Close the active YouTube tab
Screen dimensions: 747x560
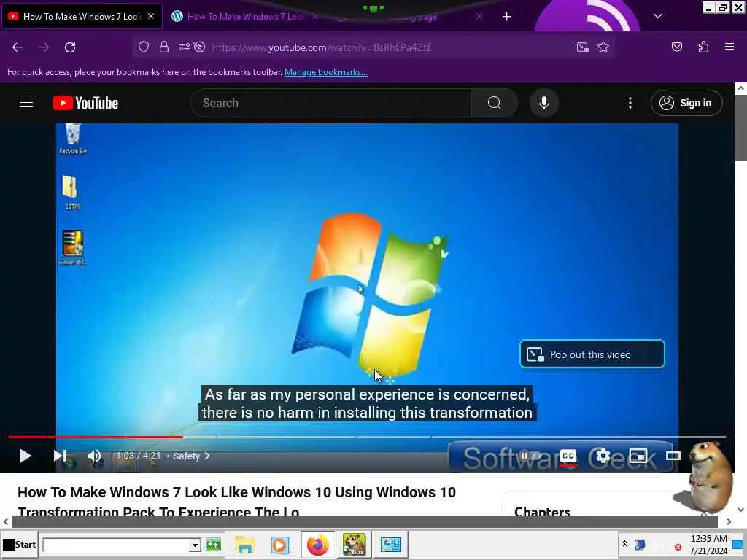(x=151, y=16)
